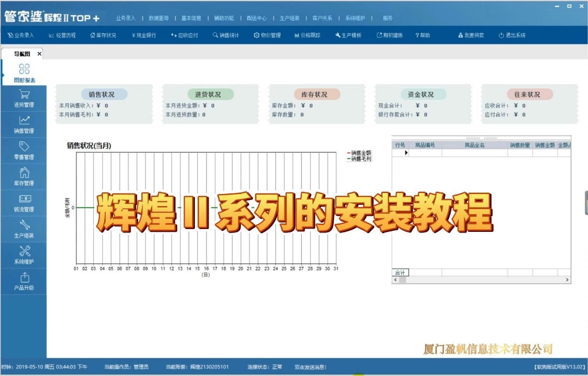Image resolution: width=588 pixels, height=376 pixels.
Task: Open the 业务录入 menu in top menu bar
Action: [126, 18]
